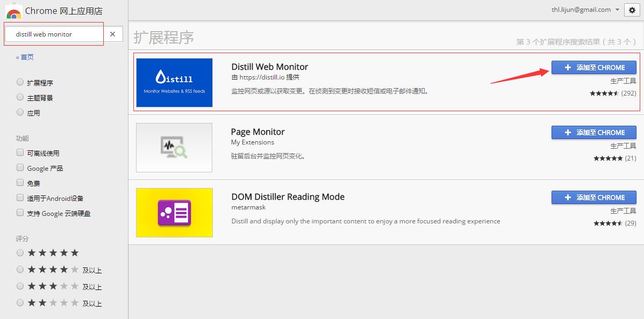Add Distill Web Monitor to Chrome
Image resolution: width=644 pixels, height=319 pixels.
tap(593, 67)
